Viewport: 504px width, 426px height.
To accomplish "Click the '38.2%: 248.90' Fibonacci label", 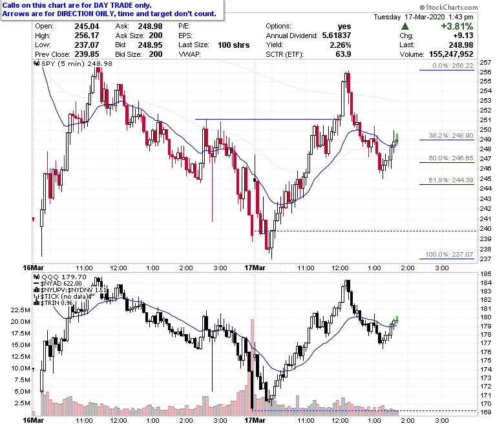I will pos(451,135).
